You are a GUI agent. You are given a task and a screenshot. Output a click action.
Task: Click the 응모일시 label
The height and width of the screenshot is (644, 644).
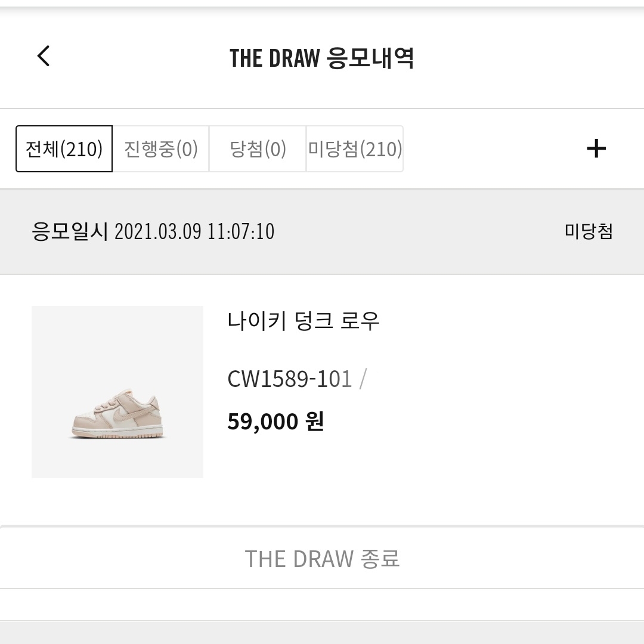[x=70, y=231]
